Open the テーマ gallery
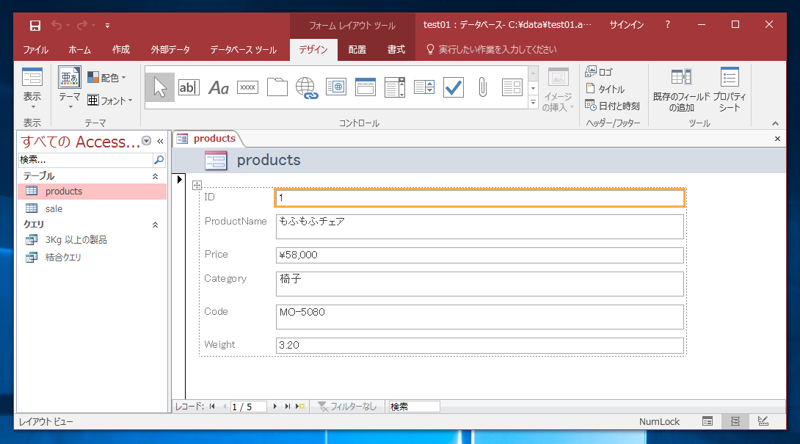The width and height of the screenshot is (800, 444). pos(69,88)
